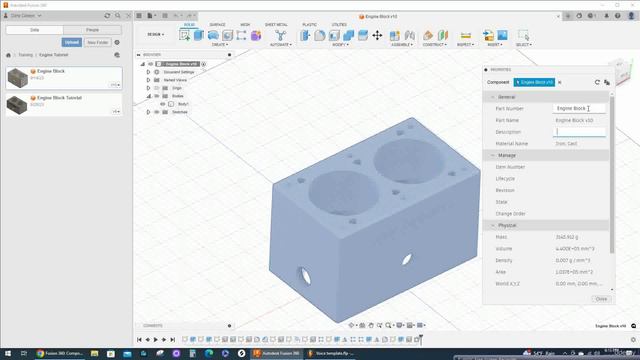Expand Origin folder in browser
The width and height of the screenshot is (640, 360).
coord(149,88)
